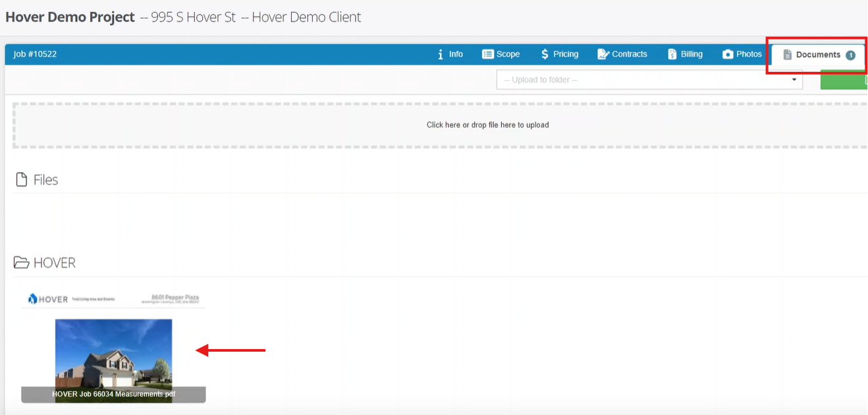
Task: Click the HOVER folder icon
Action: 22,263
